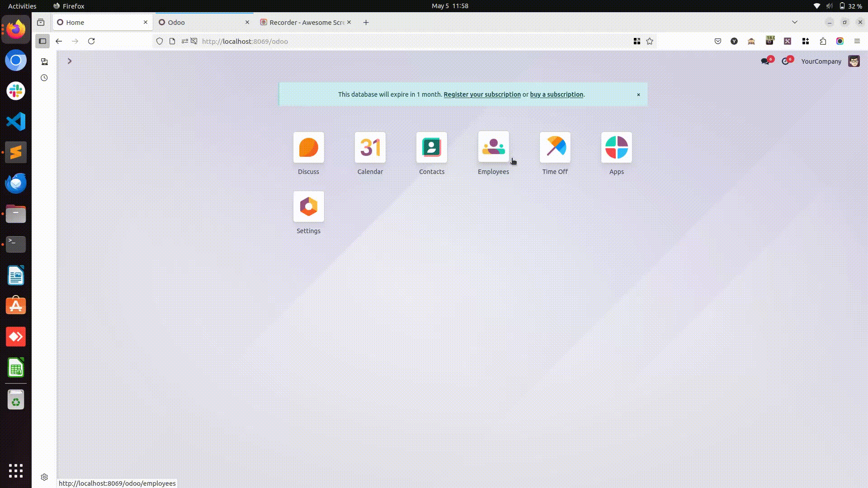868x488 pixels.
Task: Reload the current page
Action: click(x=91, y=41)
